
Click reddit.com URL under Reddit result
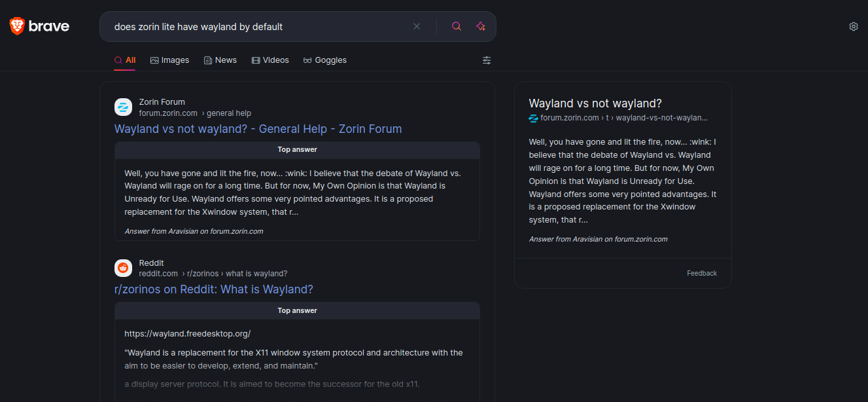(x=158, y=274)
